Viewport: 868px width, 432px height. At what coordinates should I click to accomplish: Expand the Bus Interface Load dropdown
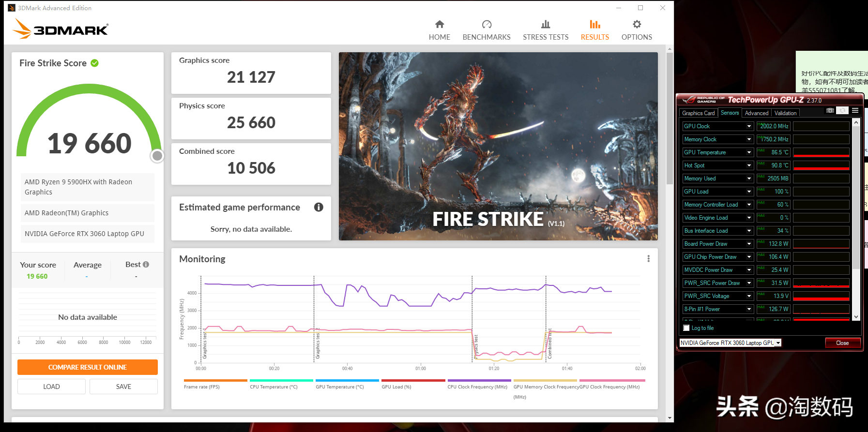pos(749,231)
